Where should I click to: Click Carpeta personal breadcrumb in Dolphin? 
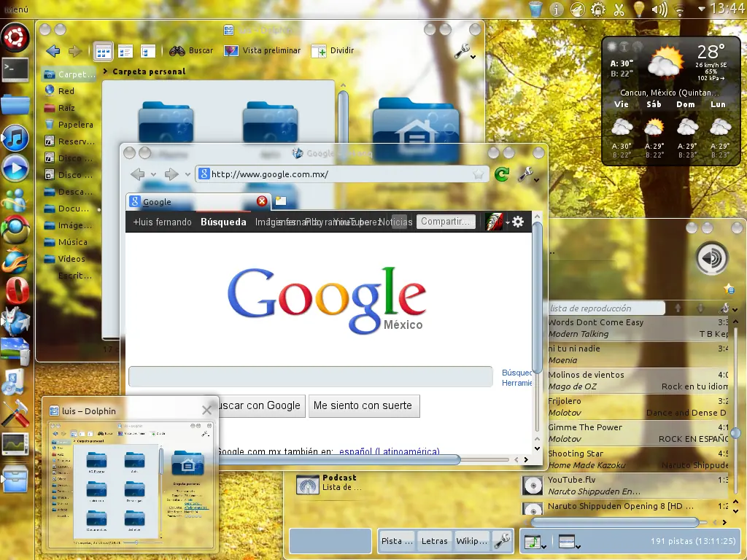click(149, 71)
